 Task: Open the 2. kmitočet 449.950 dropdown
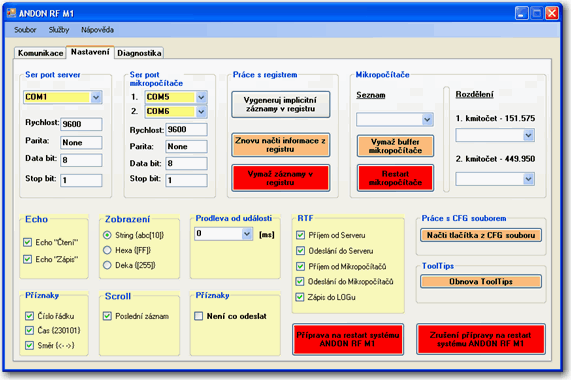pyautogui.click(x=528, y=179)
